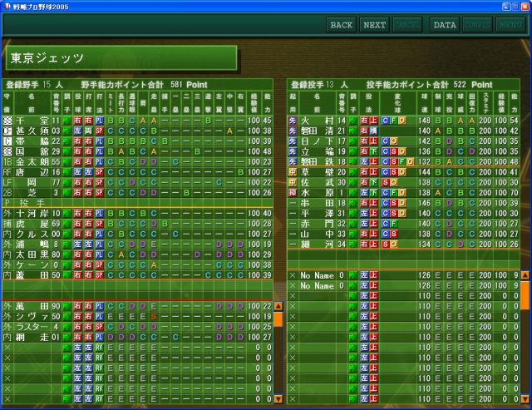Click the 上 overhand form icon for 火村

373,121
